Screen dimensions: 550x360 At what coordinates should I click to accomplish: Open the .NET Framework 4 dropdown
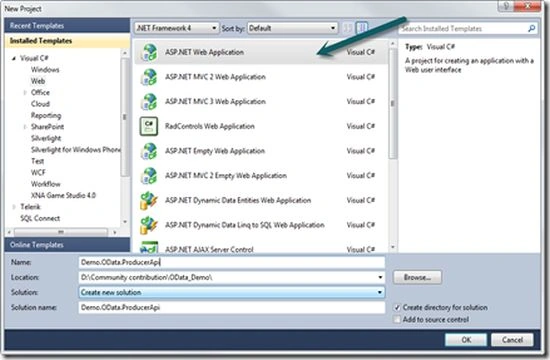(176, 28)
